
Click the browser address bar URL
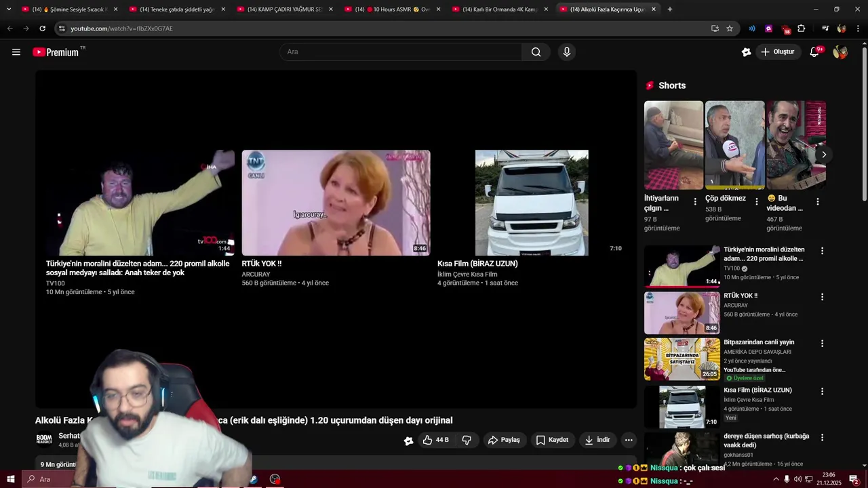(121, 28)
